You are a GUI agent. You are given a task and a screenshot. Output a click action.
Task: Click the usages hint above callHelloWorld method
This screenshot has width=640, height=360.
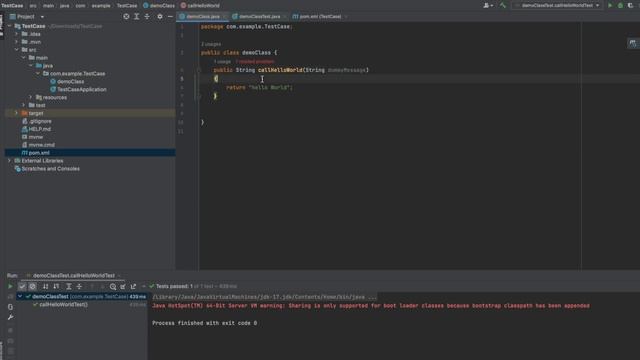coord(222,61)
